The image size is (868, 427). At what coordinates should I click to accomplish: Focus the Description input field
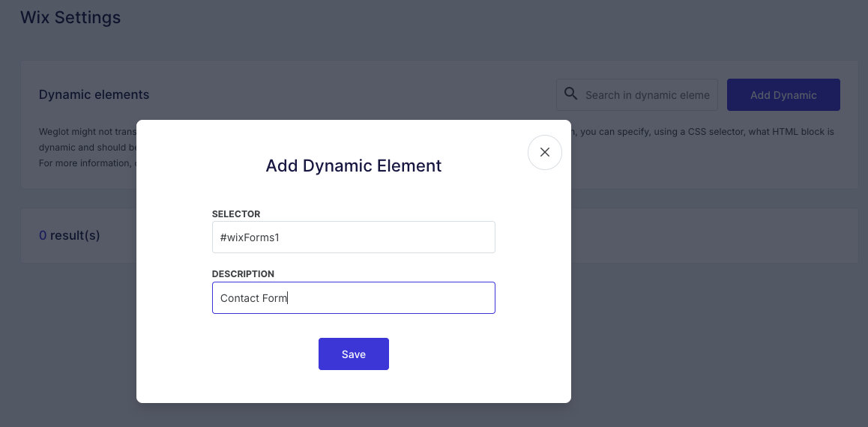(x=354, y=298)
